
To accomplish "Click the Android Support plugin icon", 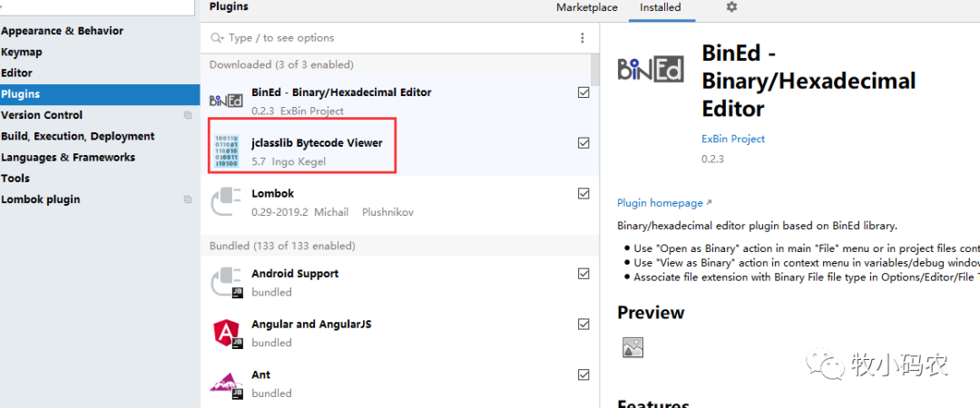I will [x=226, y=282].
